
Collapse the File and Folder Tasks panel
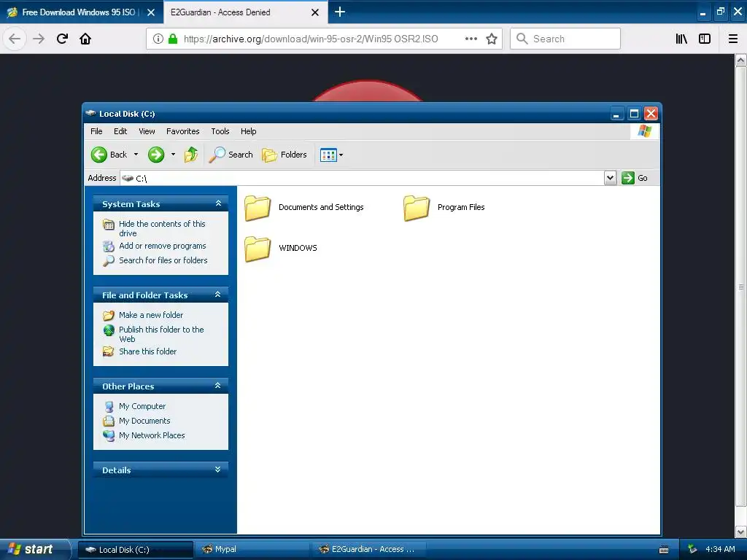217,295
